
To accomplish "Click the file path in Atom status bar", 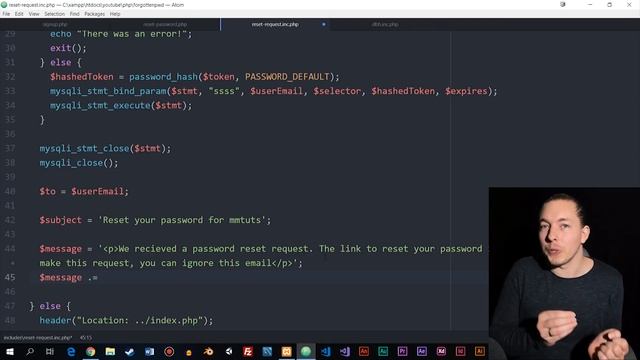I will pos(38,338).
